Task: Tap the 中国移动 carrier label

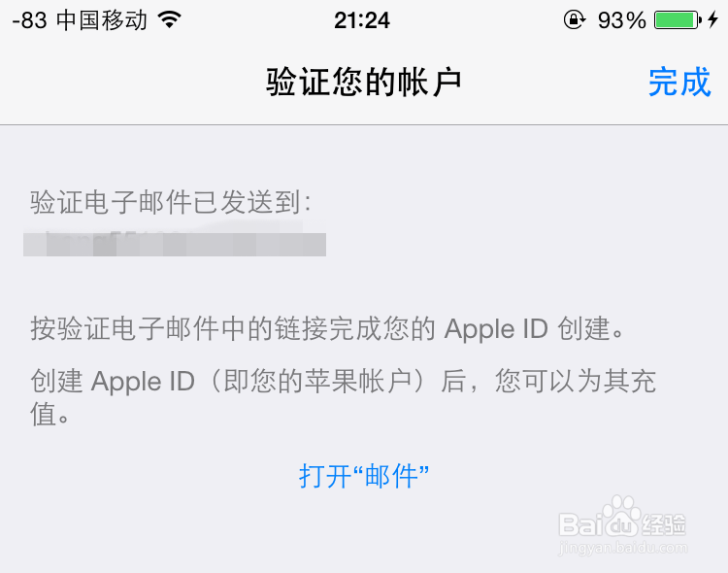Action: point(102,20)
